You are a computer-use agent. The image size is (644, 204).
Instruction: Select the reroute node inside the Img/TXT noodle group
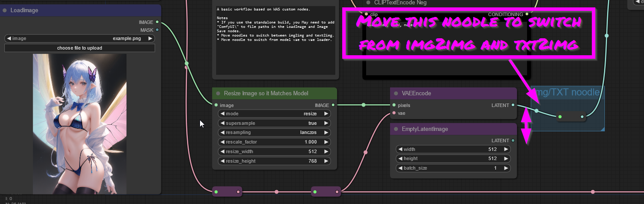[571, 117]
